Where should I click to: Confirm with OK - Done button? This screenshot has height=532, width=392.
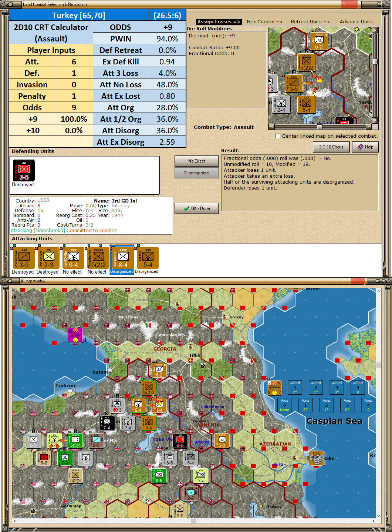[x=196, y=208]
